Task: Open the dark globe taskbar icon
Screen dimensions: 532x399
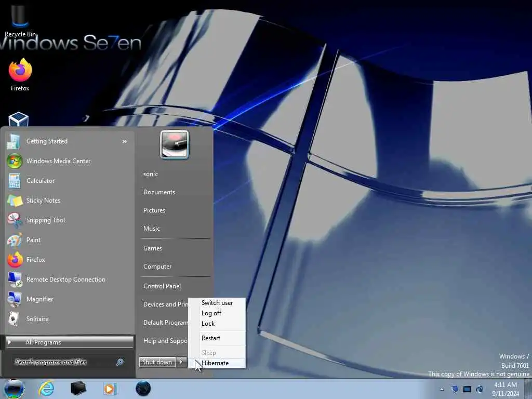Action: pos(143,389)
